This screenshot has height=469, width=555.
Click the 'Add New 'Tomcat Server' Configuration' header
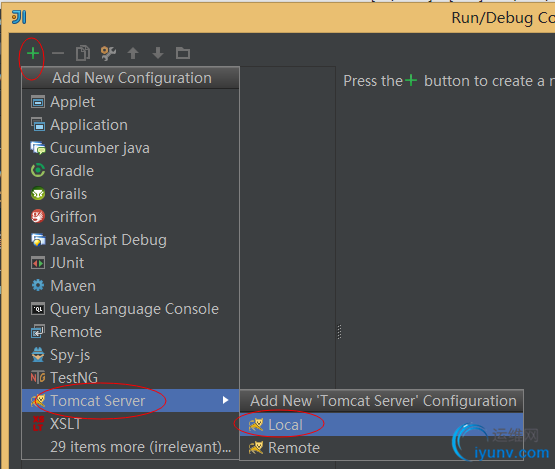pos(382,401)
